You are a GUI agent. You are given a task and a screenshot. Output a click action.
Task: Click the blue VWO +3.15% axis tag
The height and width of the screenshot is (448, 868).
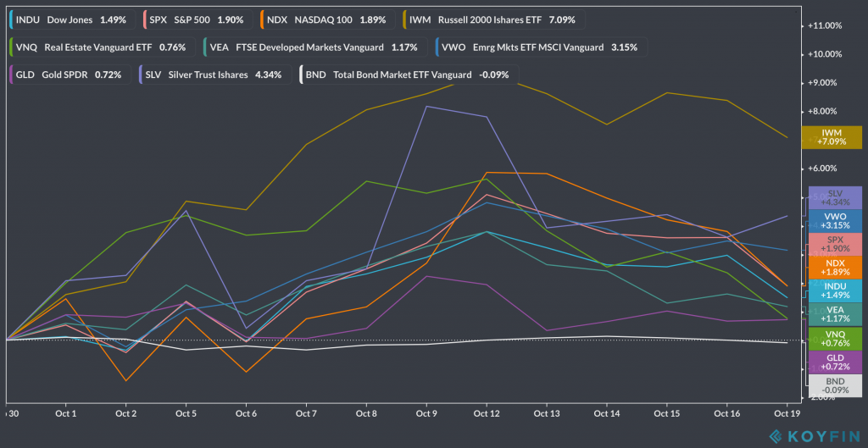(x=834, y=221)
